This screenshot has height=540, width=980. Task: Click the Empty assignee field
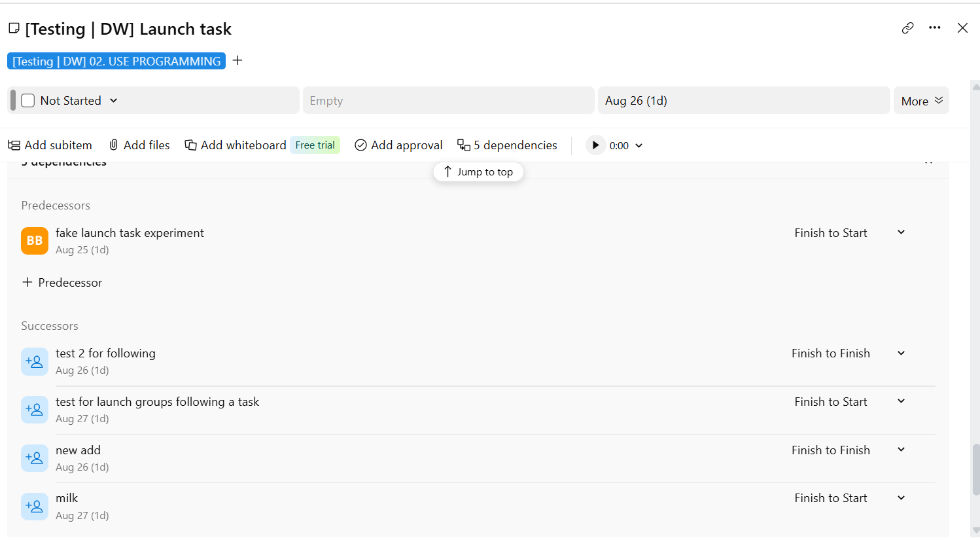point(448,100)
